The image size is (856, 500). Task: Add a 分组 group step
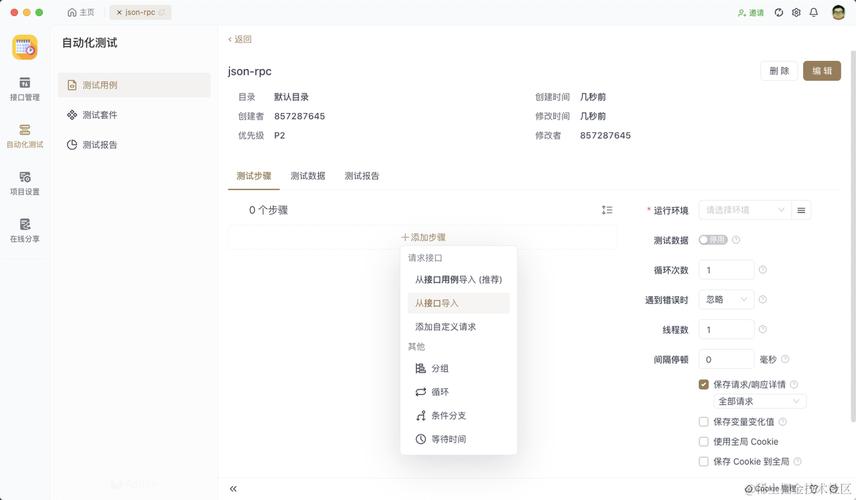[x=459, y=368]
